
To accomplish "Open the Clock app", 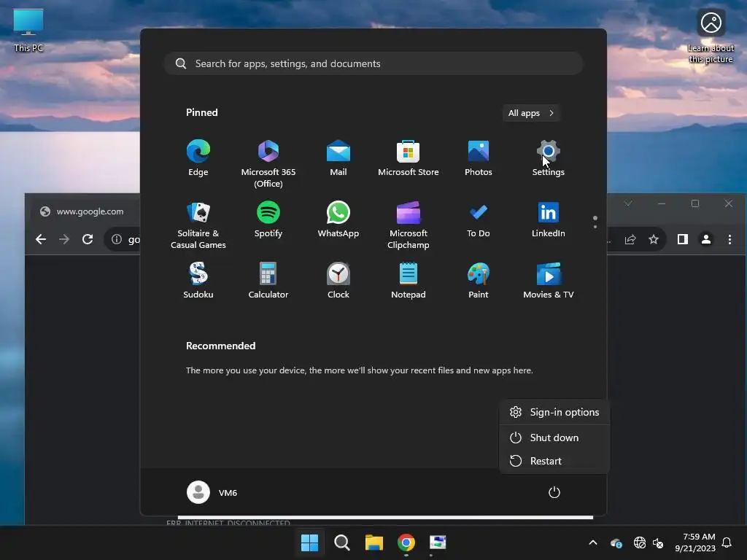I will point(338,281).
